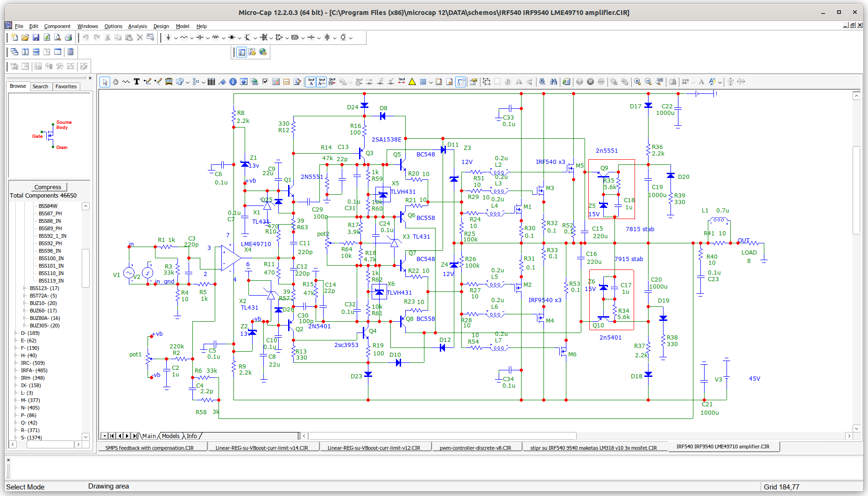Open the ground component dropdown arrow
868x496 pixels.
click(x=176, y=38)
